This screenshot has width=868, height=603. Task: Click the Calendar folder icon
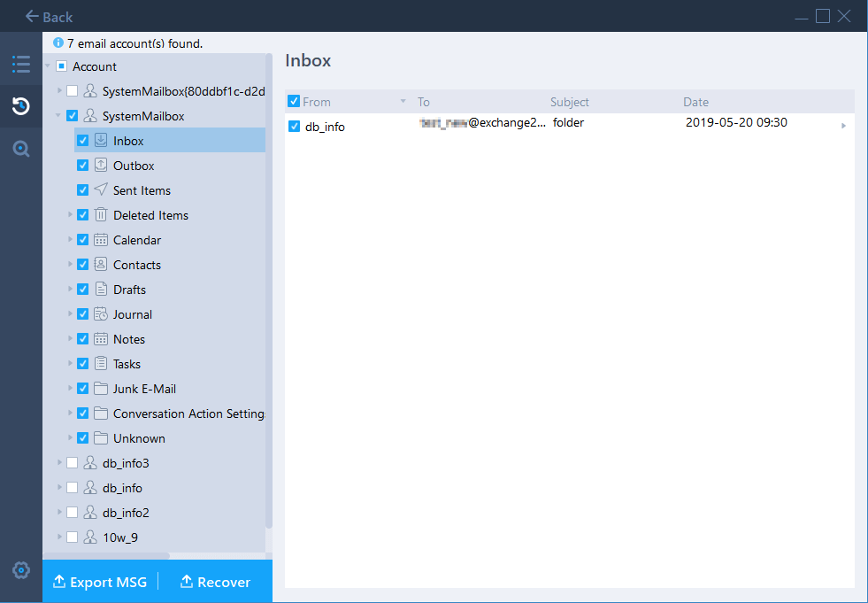[101, 240]
